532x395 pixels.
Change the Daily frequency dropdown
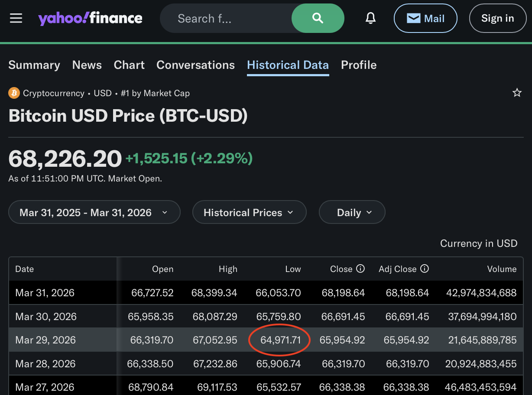352,212
